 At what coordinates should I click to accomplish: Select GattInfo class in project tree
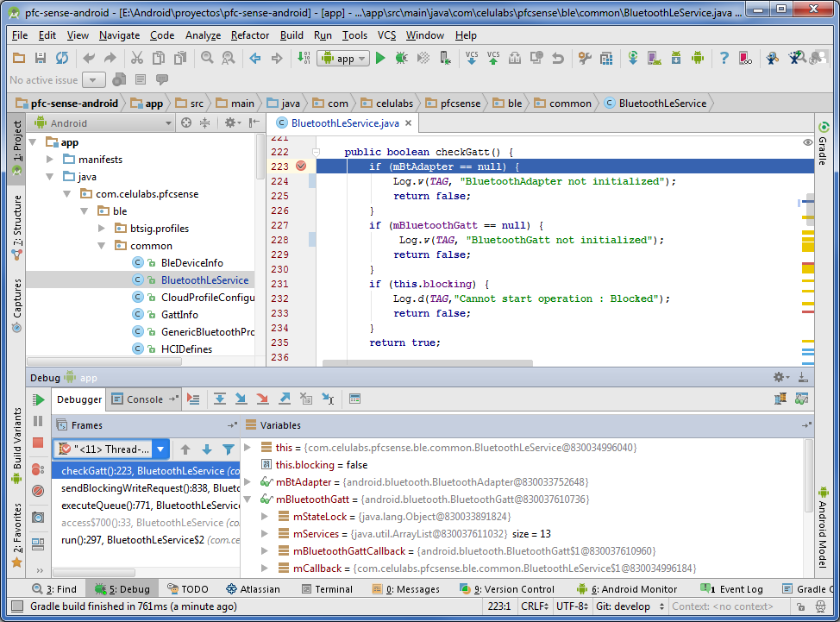click(x=179, y=315)
